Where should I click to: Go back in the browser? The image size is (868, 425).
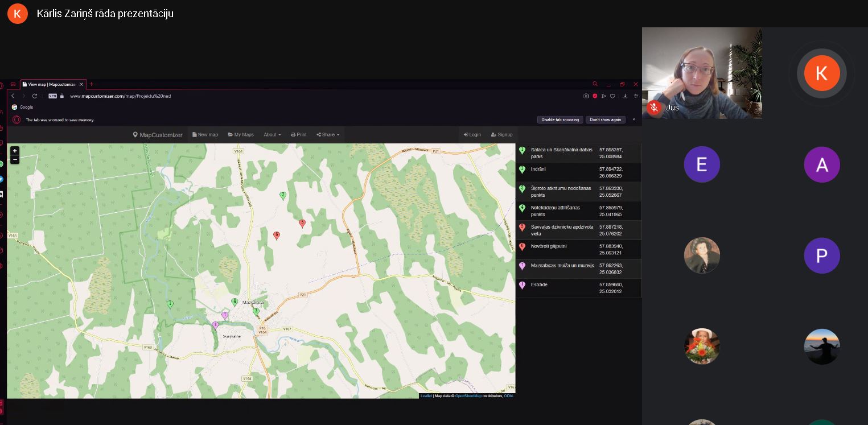pyautogui.click(x=13, y=96)
